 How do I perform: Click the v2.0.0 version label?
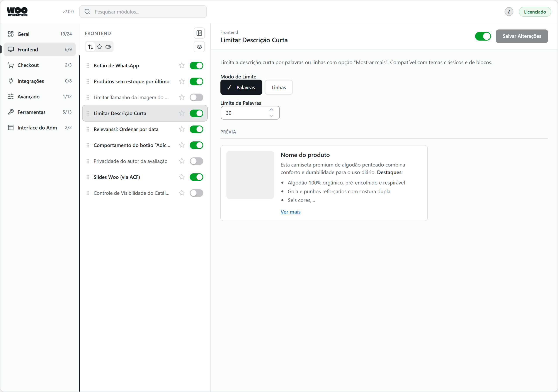[x=68, y=12]
